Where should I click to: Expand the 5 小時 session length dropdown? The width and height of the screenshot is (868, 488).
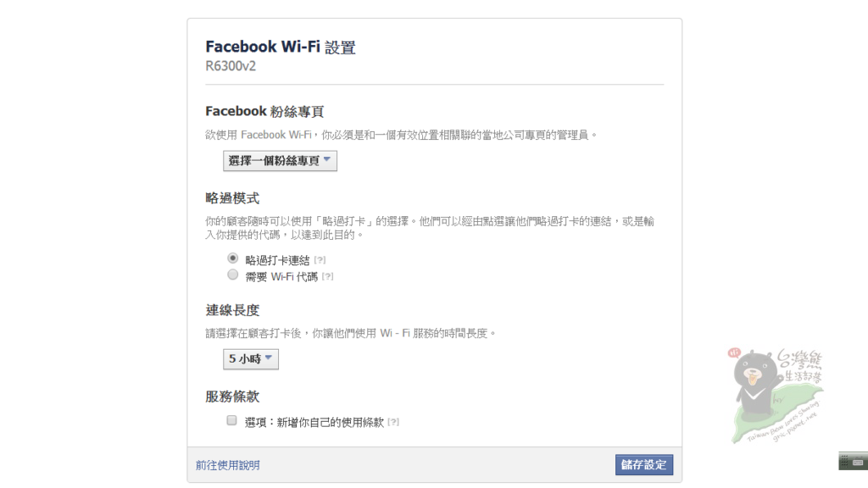(251, 359)
